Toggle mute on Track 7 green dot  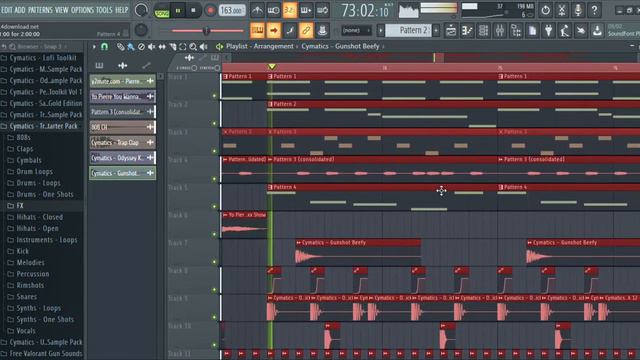(x=214, y=262)
